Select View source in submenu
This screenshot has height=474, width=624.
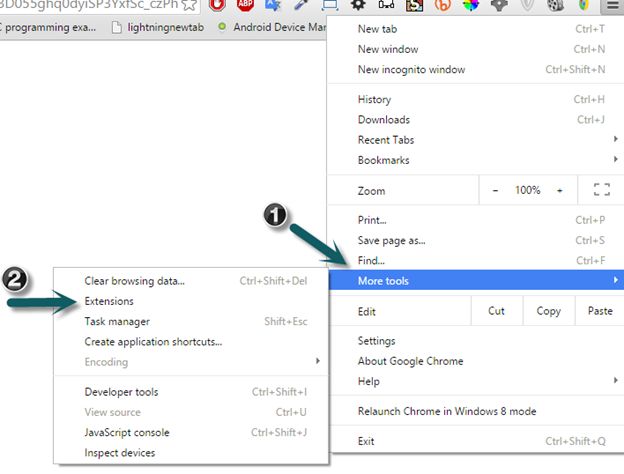click(191, 412)
